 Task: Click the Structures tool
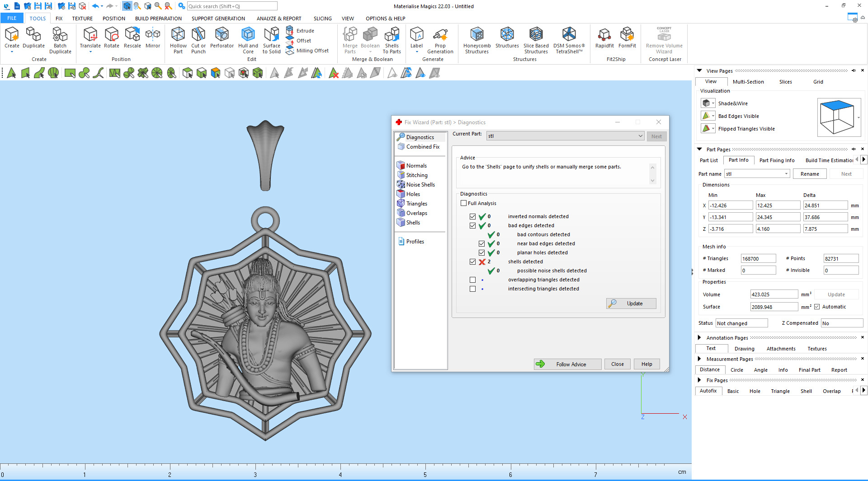click(507, 37)
